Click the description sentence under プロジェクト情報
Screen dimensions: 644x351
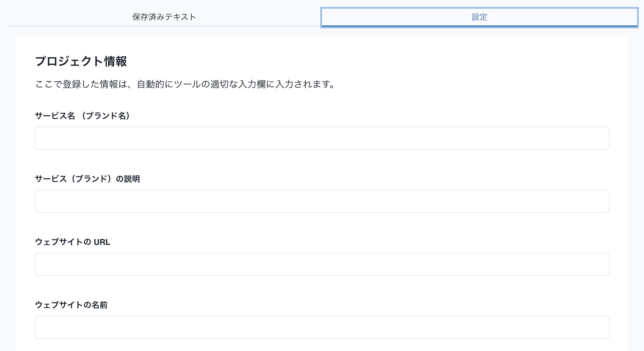[185, 84]
